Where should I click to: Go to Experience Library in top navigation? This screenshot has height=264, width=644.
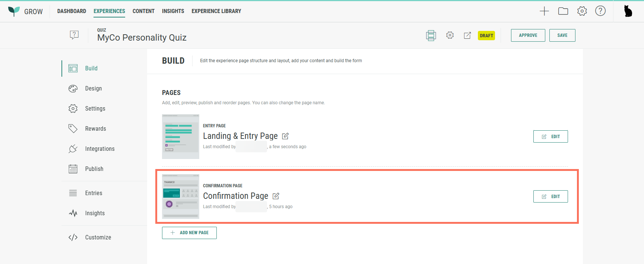tap(216, 11)
